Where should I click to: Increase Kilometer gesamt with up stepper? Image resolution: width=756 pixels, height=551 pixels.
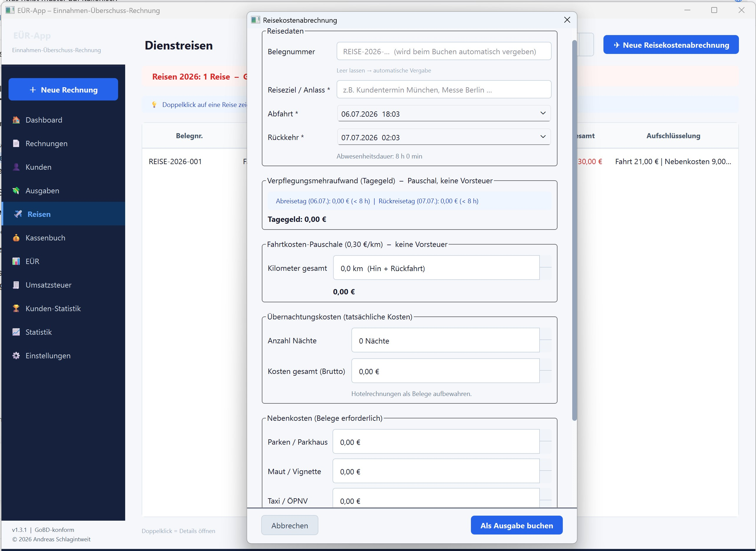545,261
